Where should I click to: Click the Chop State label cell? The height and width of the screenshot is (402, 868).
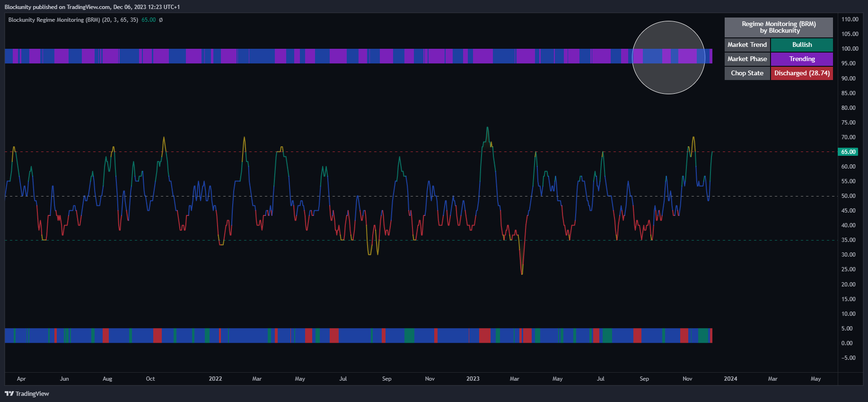[x=747, y=73]
